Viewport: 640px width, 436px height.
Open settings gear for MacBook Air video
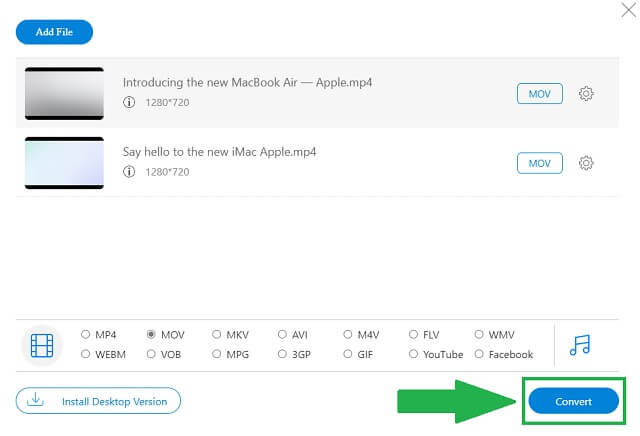pos(586,93)
